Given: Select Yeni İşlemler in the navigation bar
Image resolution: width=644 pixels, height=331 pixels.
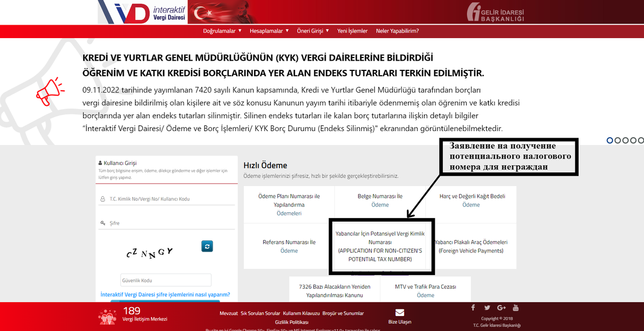Looking at the screenshot, I should pos(353,31).
